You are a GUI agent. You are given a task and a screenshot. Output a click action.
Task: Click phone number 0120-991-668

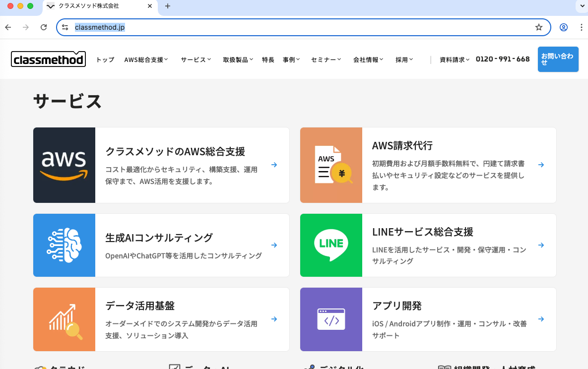click(x=503, y=59)
